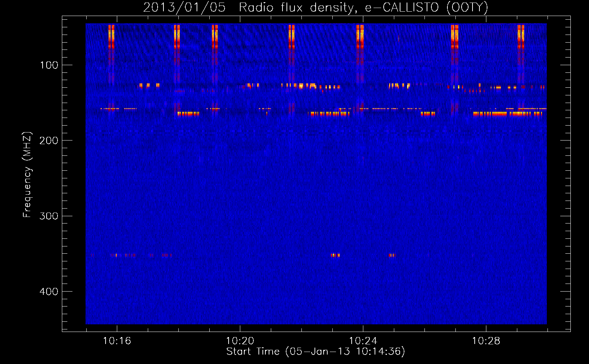Click the '400' frequency tick label
The width and height of the screenshot is (589, 364).
(x=49, y=292)
